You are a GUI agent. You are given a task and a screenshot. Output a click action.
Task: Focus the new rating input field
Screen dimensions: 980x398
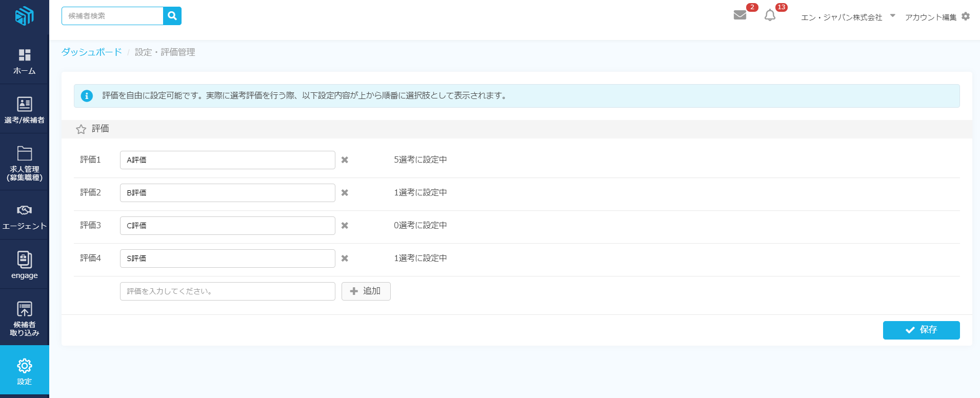click(x=227, y=291)
